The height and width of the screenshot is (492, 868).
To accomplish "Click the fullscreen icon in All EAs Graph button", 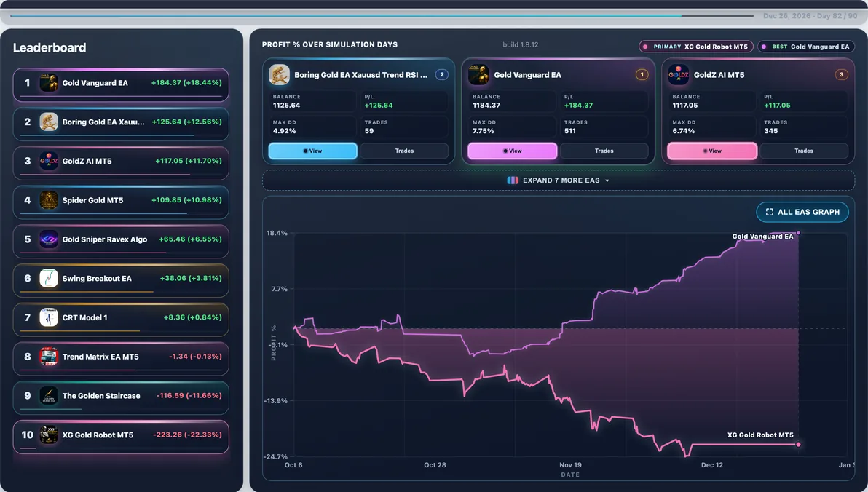I will 770,212.
